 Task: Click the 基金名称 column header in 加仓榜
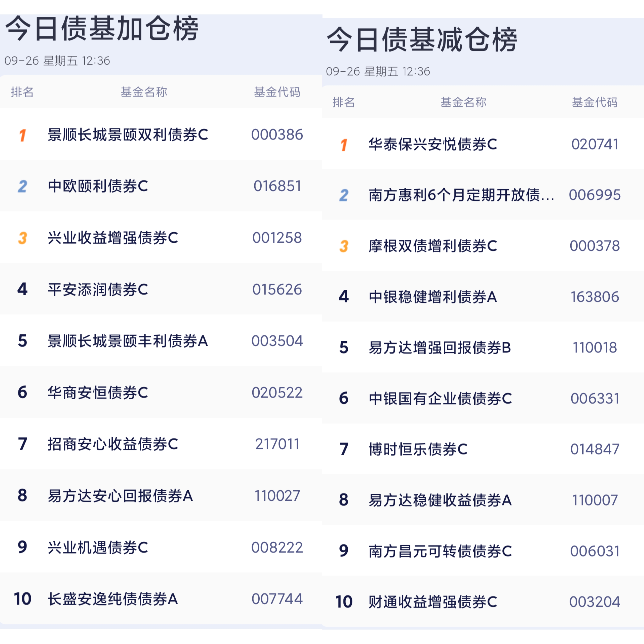point(144,92)
